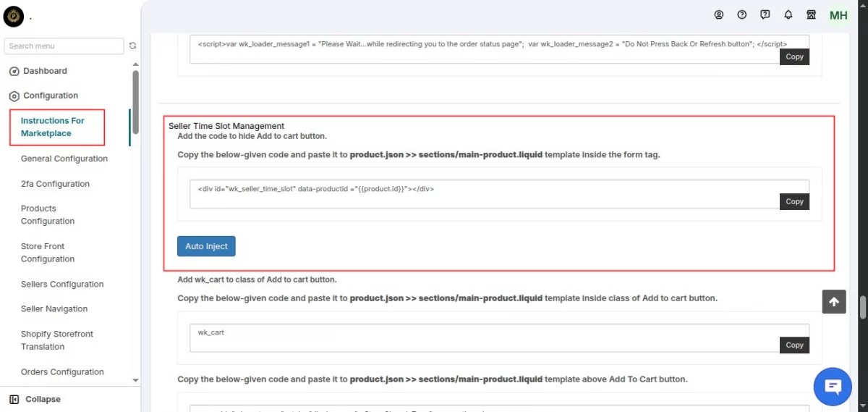Open the live chat bubble widget
This screenshot has width=868, height=412.
[x=833, y=387]
